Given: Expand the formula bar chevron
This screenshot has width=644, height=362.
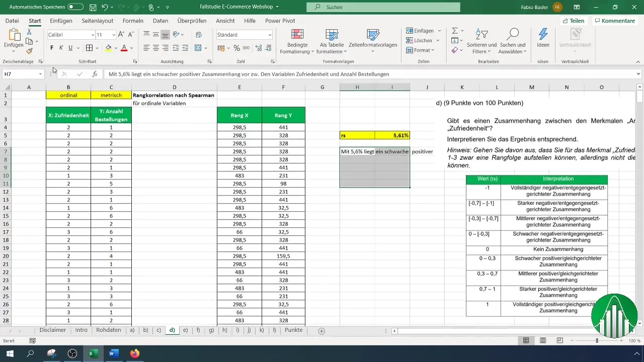Looking at the screenshot, I should coord(638,74).
